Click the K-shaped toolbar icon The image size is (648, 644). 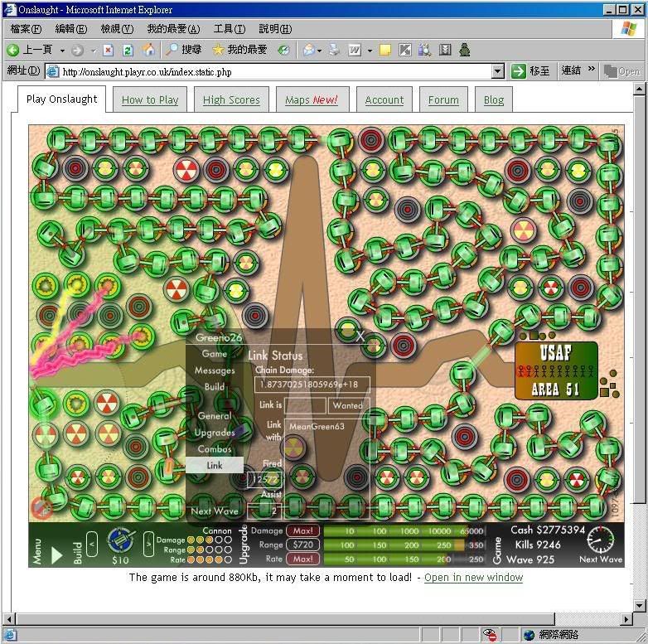click(405, 50)
